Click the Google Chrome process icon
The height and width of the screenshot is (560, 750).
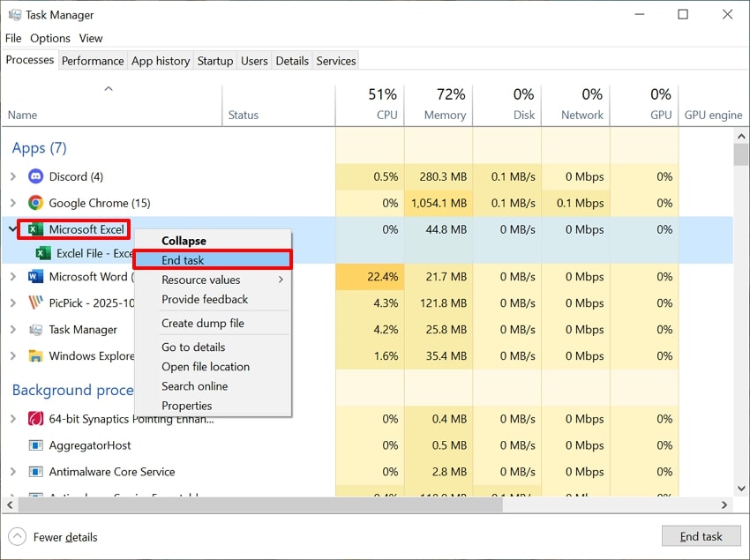(x=34, y=203)
